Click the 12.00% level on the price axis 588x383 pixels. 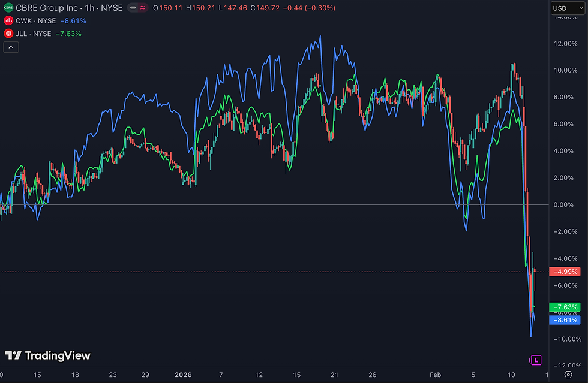[x=565, y=44]
